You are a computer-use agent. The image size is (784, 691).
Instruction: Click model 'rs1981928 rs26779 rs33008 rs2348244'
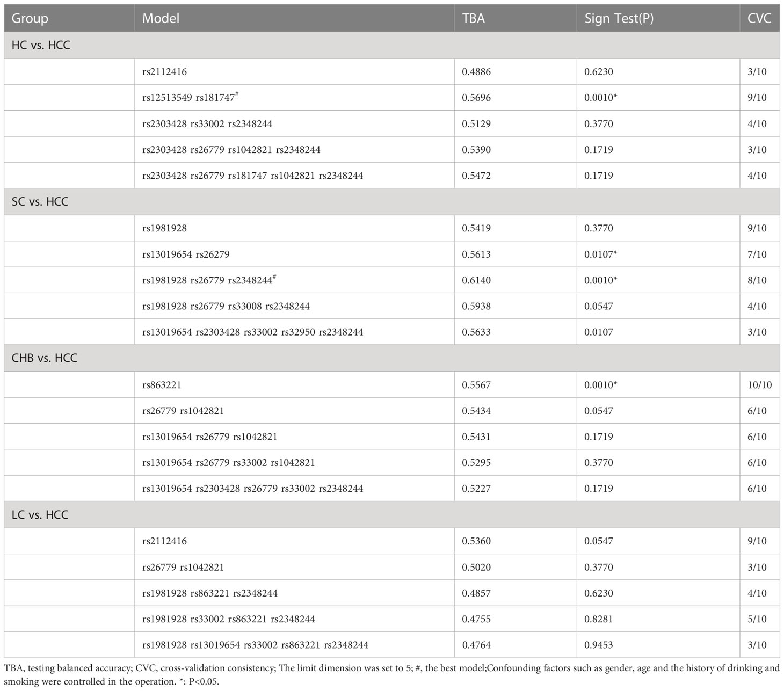[226, 306]
